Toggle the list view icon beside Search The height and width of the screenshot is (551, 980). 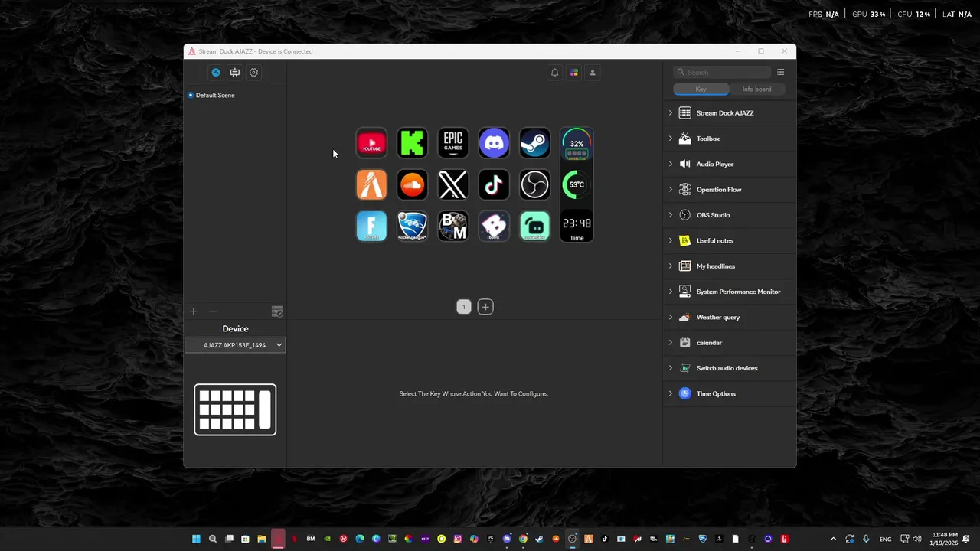[x=780, y=72]
